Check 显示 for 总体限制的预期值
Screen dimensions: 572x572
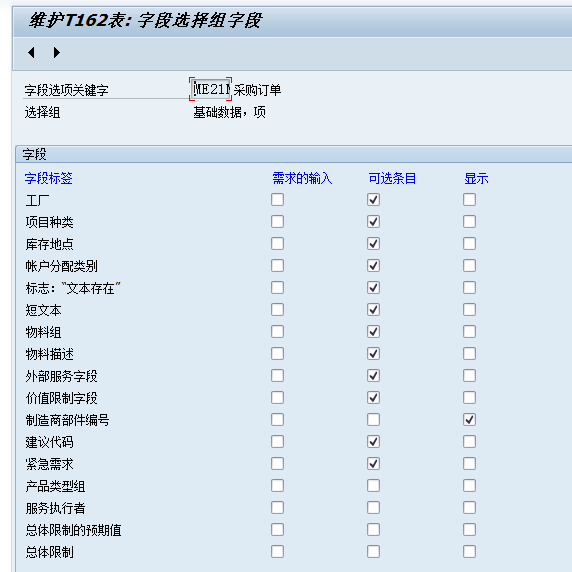tap(469, 530)
